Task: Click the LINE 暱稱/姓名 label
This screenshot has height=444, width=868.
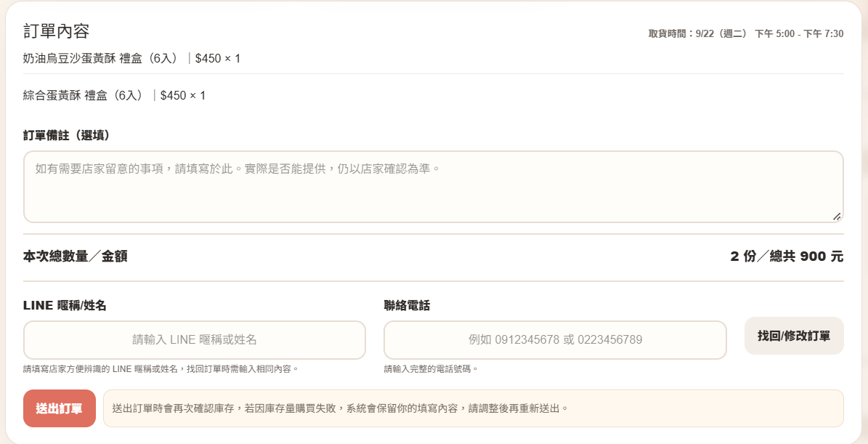Action: click(65, 306)
